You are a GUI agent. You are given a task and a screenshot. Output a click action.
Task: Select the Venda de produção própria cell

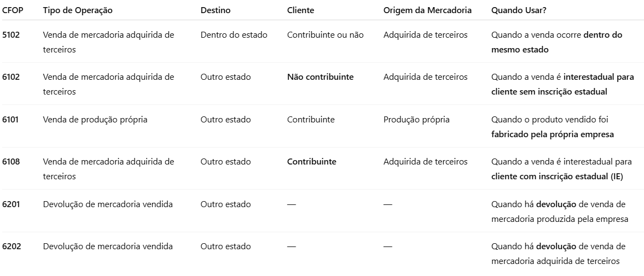tap(95, 120)
